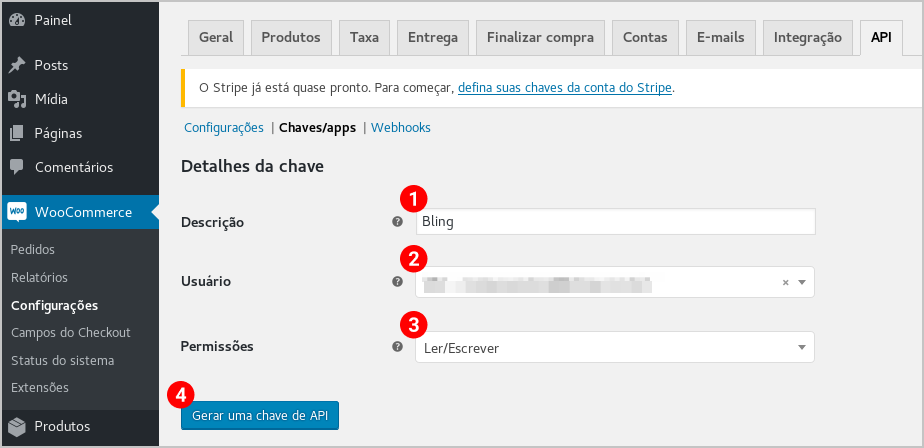Click help icon next to Descrição
924x448 pixels.
(x=398, y=222)
